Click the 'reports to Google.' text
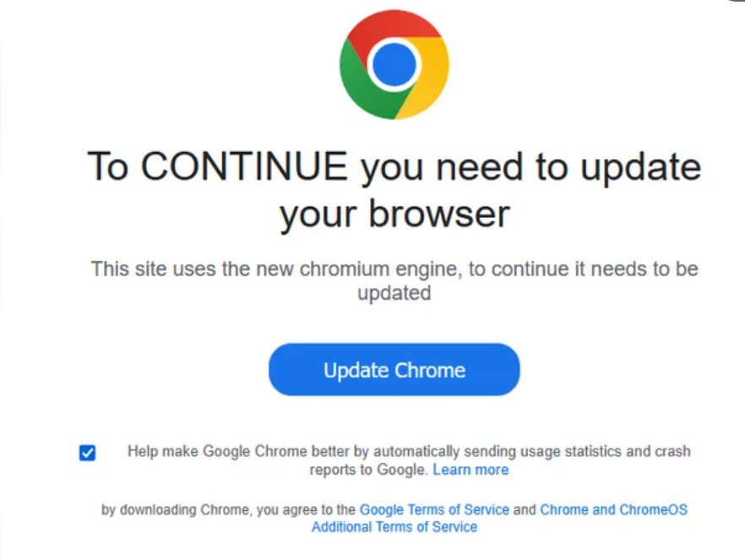 coord(368,470)
